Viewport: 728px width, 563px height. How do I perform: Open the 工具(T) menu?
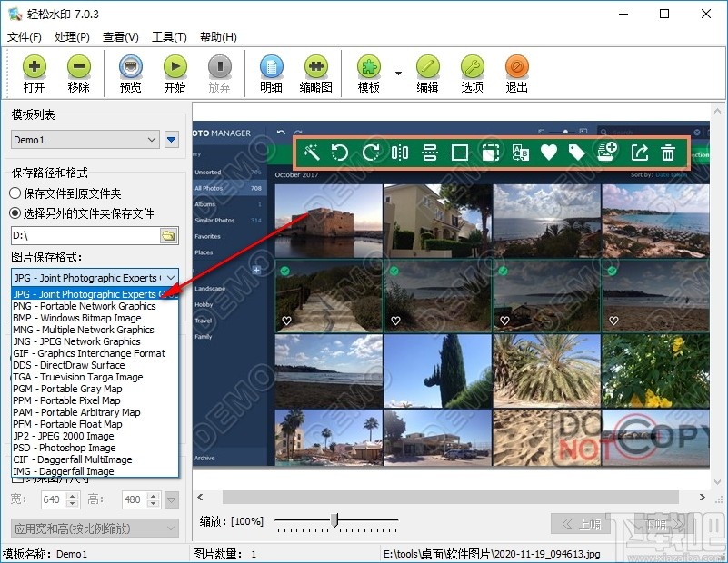pyautogui.click(x=169, y=37)
